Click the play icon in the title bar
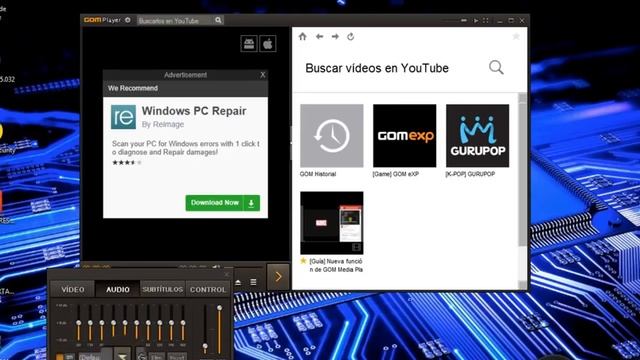This screenshot has height=360, width=640. [476, 20]
